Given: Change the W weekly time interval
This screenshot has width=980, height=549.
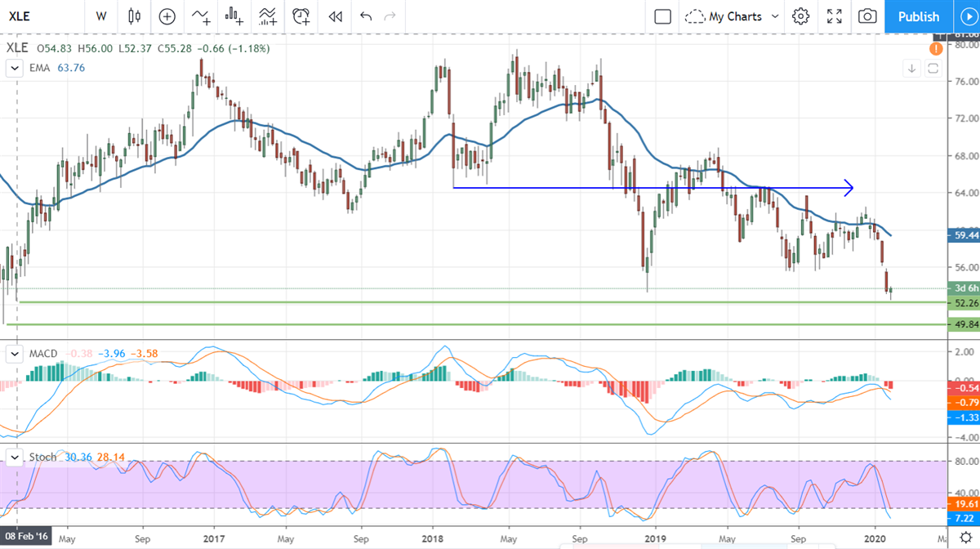Looking at the screenshot, I should pyautogui.click(x=100, y=16).
